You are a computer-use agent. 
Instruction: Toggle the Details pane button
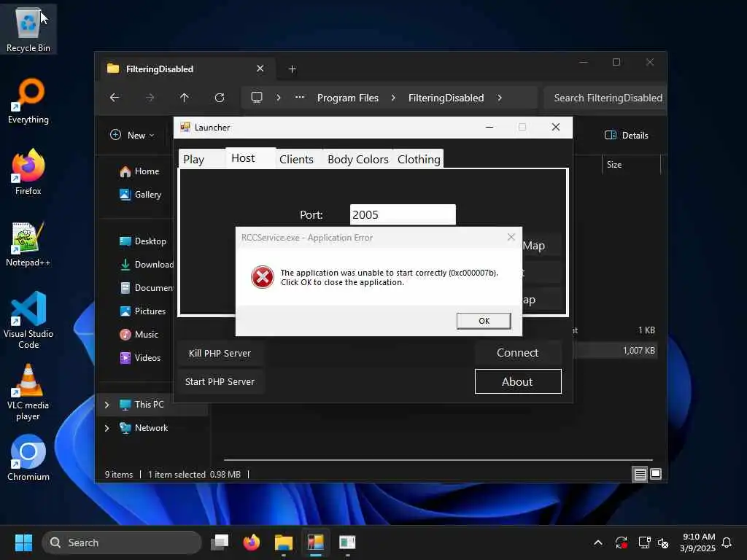(x=626, y=135)
